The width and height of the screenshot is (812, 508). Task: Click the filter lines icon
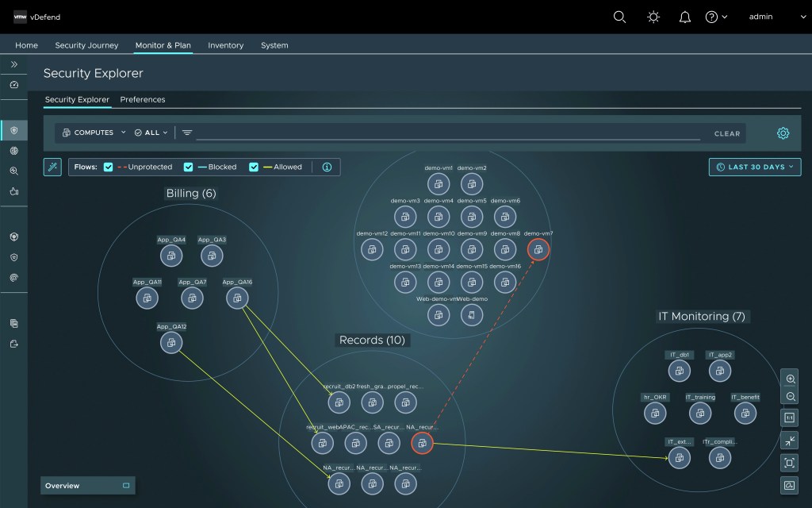pyautogui.click(x=187, y=133)
